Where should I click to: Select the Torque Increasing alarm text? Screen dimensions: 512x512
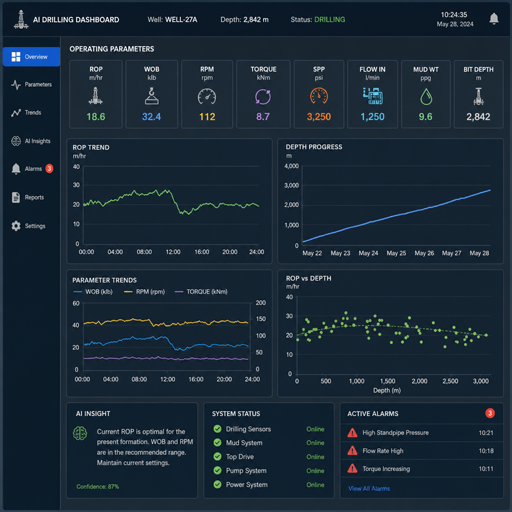(386, 469)
